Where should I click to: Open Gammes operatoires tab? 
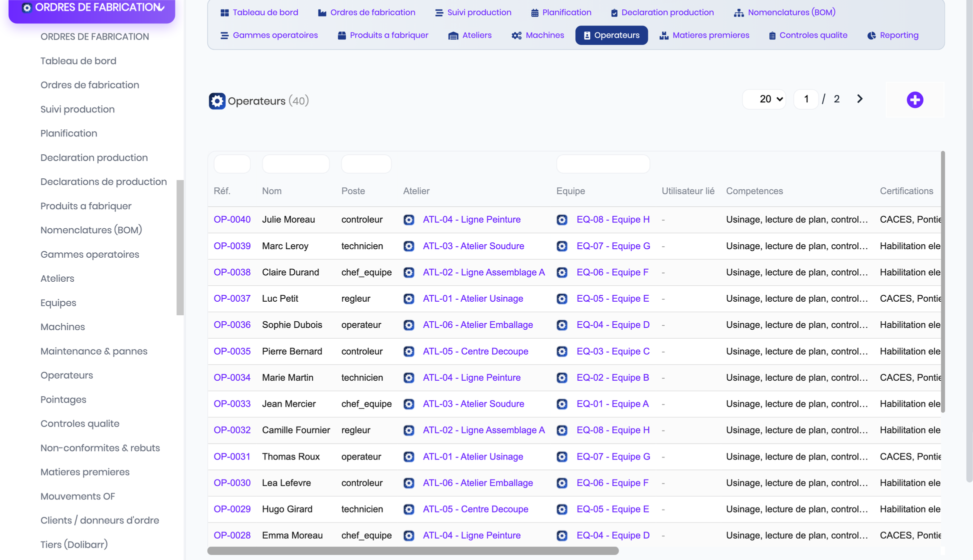(269, 35)
